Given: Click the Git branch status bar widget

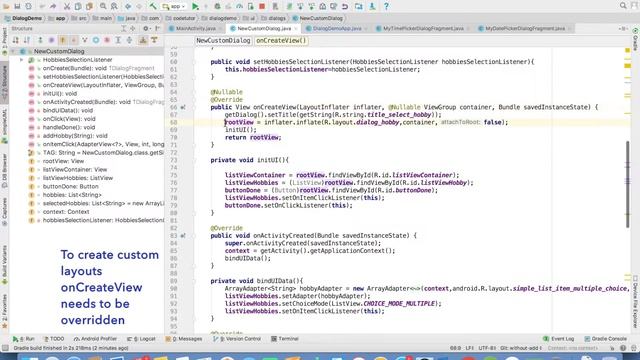Looking at the screenshot, I should point(521,348).
